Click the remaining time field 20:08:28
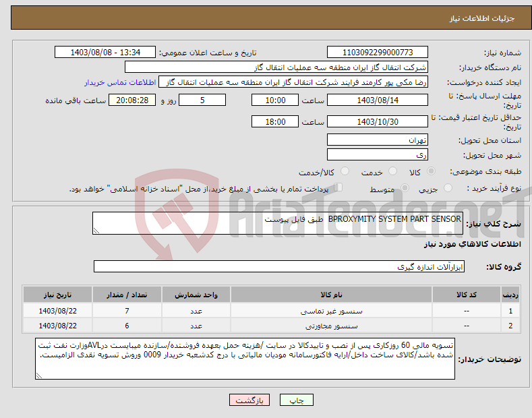This screenshot has height=418, width=532. pos(132,100)
